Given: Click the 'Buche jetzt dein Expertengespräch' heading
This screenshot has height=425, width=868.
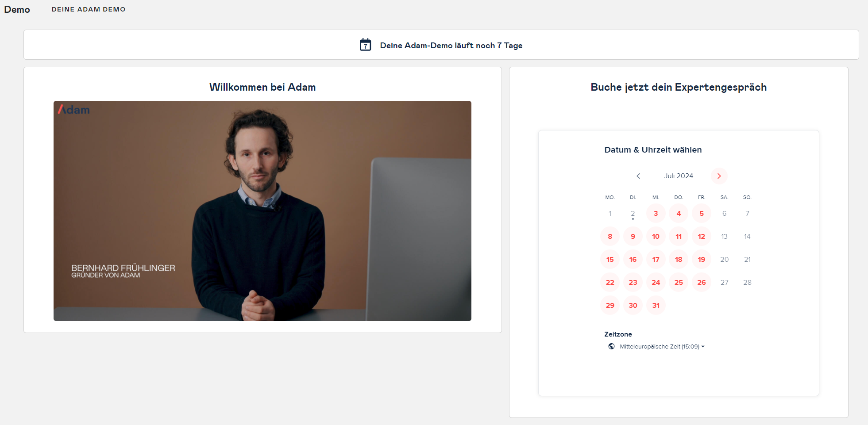Looking at the screenshot, I should pyautogui.click(x=679, y=87).
